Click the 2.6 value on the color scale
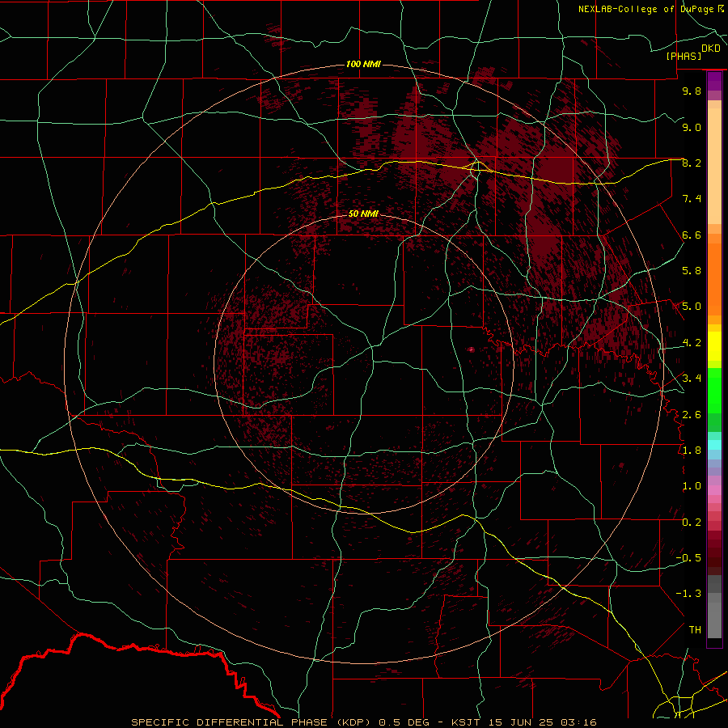This screenshot has width=728, height=728. (692, 415)
